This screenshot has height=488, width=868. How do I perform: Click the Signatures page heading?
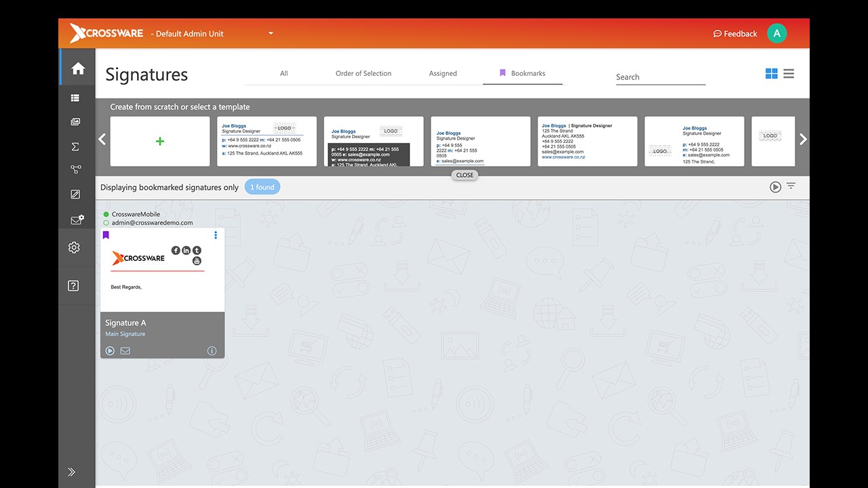[146, 75]
